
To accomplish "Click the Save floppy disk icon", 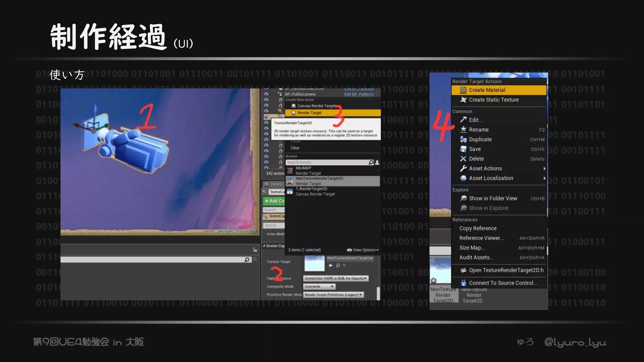I will (x=463, y=149).
